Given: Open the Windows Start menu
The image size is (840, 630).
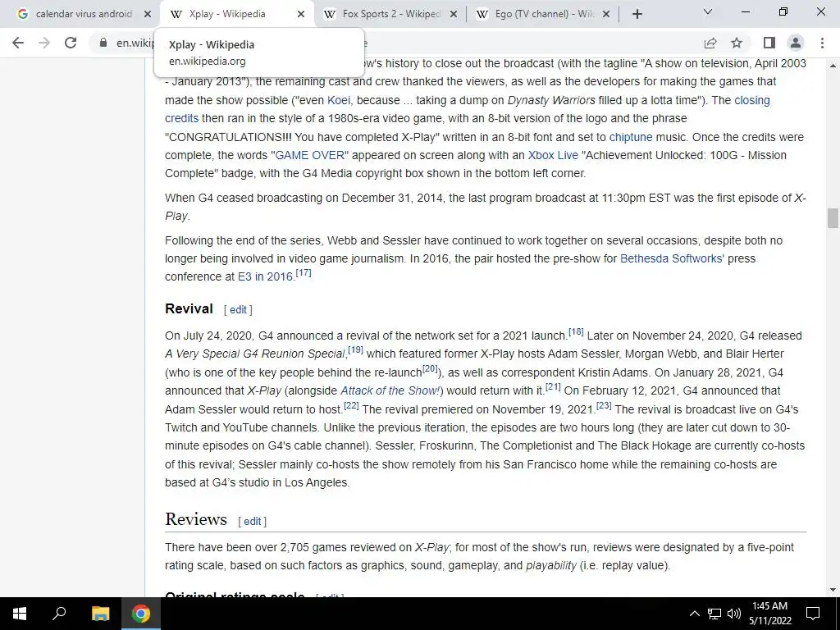Looking at the screenshot, I should tap(20, 614).
